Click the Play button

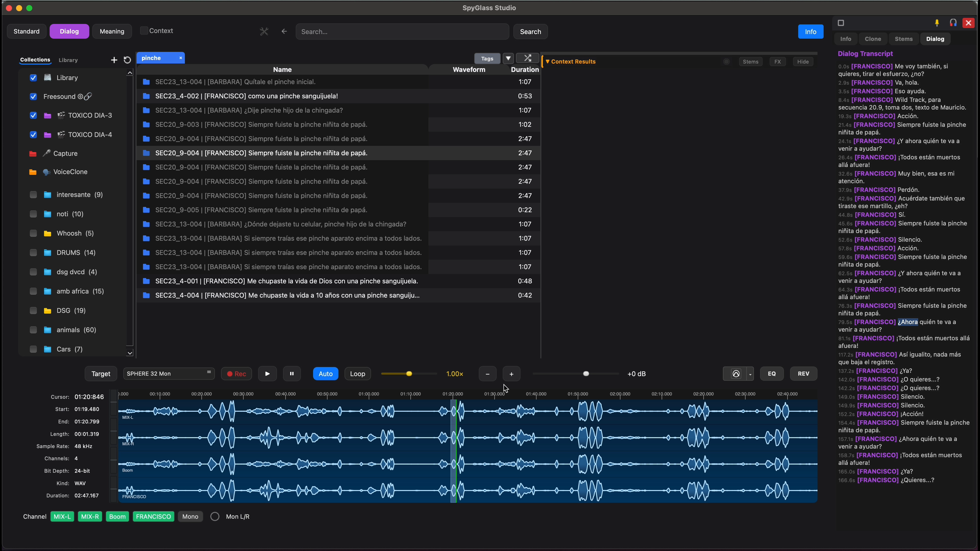pyautogui.click(x=267, y=374)
